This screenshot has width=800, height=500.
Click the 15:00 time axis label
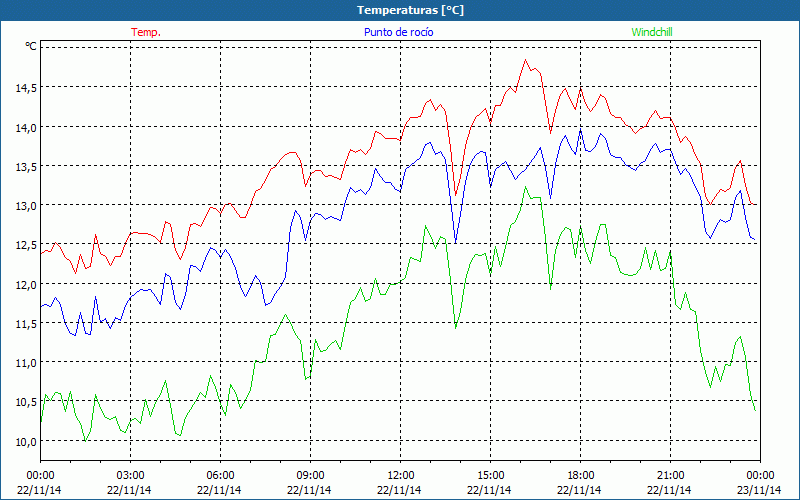(490, 476)
